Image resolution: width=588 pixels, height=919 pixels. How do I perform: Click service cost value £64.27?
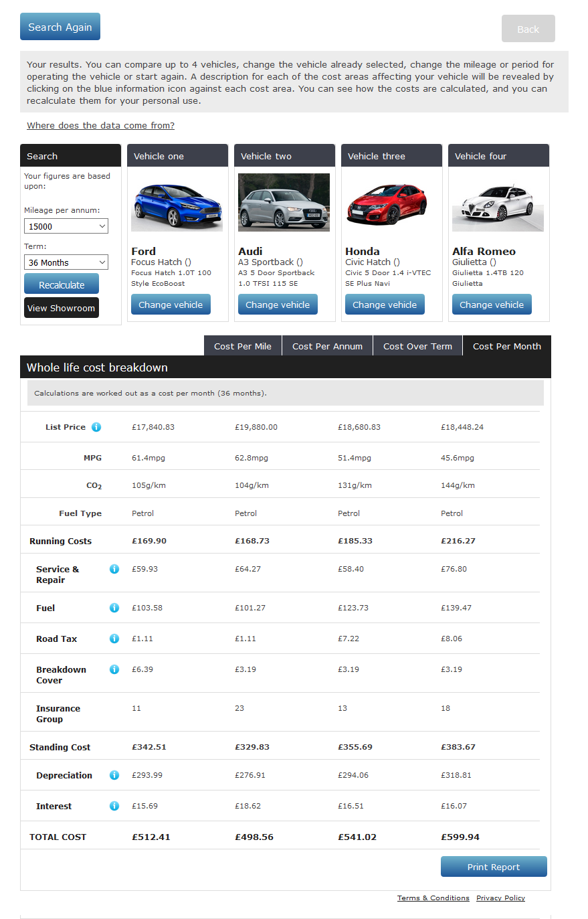point(248,569)
